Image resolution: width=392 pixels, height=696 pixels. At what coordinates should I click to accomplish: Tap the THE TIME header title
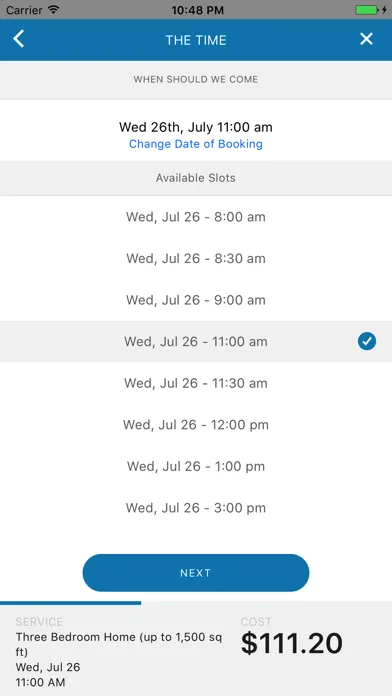point(196,40)
